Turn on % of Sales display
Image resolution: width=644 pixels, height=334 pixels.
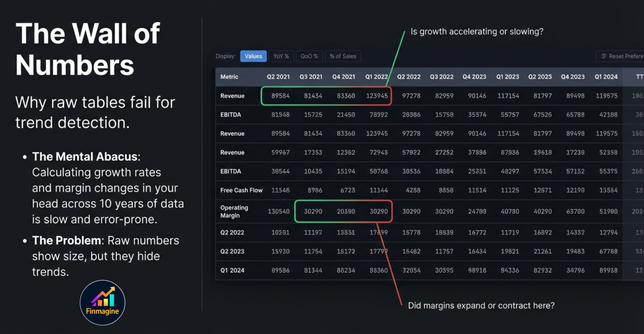click(x=343, y=56)
